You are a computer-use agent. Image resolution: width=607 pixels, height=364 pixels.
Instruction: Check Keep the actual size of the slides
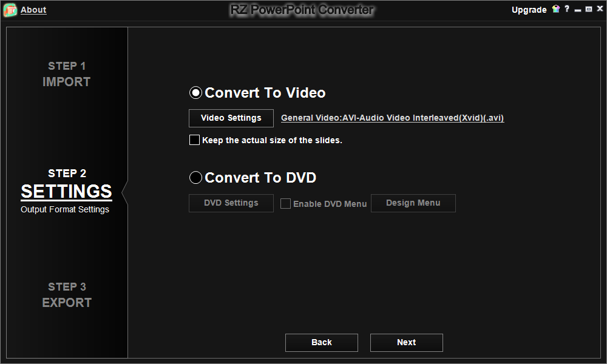194,140
